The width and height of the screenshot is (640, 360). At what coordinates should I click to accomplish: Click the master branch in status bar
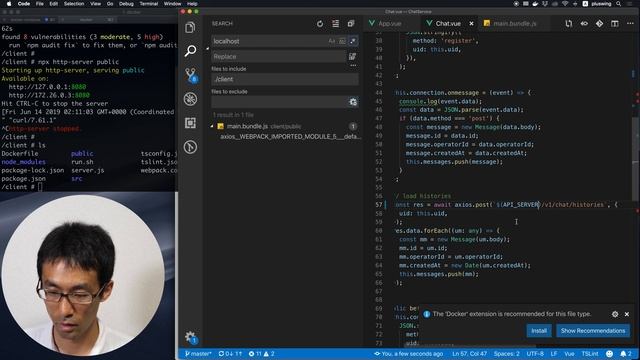198,353
